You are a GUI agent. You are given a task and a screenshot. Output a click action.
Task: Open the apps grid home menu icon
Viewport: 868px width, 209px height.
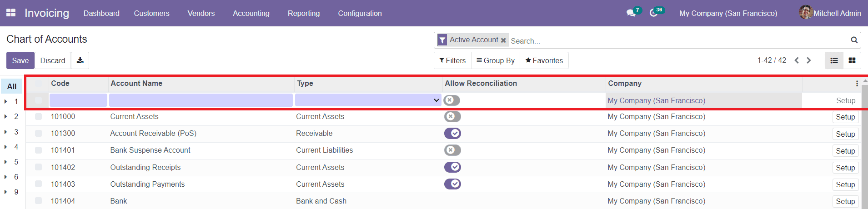(x=11, y=13)
